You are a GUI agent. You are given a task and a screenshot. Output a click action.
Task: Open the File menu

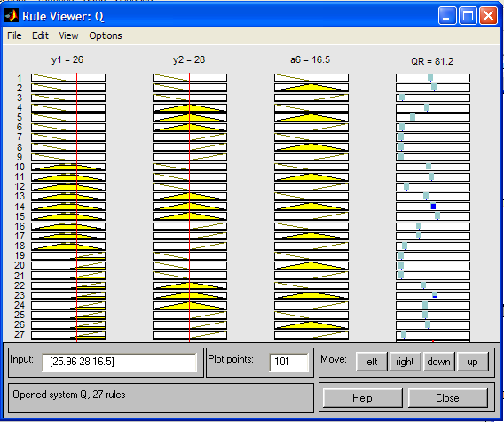[x=14, y=35]
